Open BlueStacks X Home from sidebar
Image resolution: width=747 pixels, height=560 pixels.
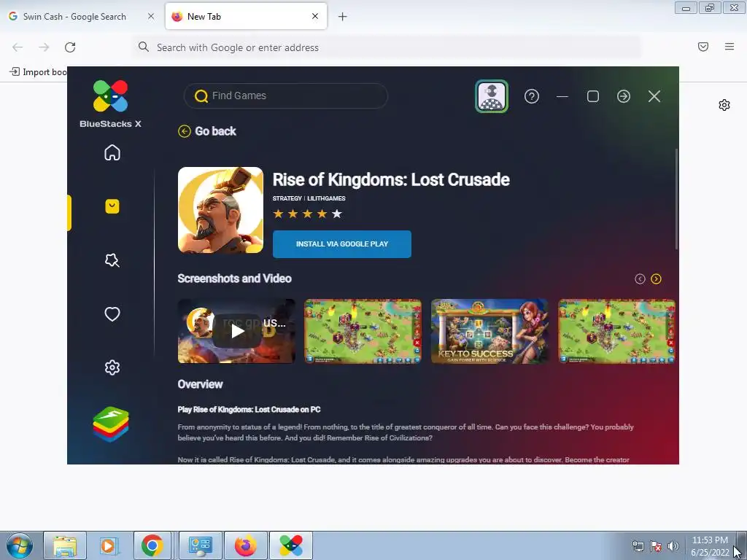[x=112, y=152]
